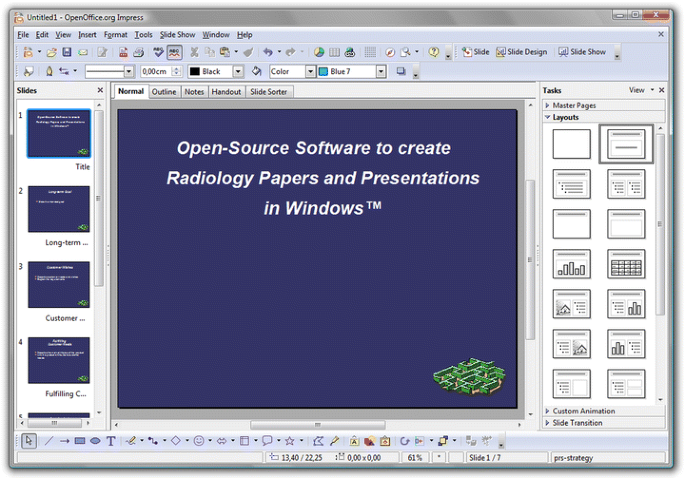The height and width of the screenshot is (478, 685).
Task: Choose the Rectangle drawing tool
Action: coord(80,441)
